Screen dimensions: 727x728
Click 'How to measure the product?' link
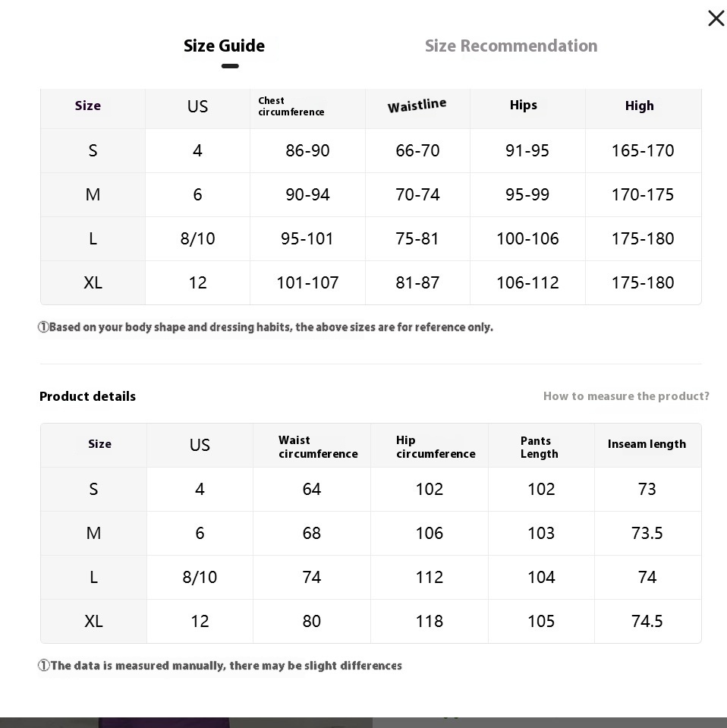pyautogui.click(x=626, y=396)
